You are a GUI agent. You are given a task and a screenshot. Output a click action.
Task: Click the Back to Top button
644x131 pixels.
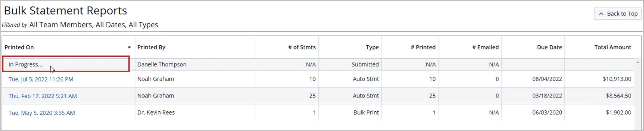click(618, 14)
